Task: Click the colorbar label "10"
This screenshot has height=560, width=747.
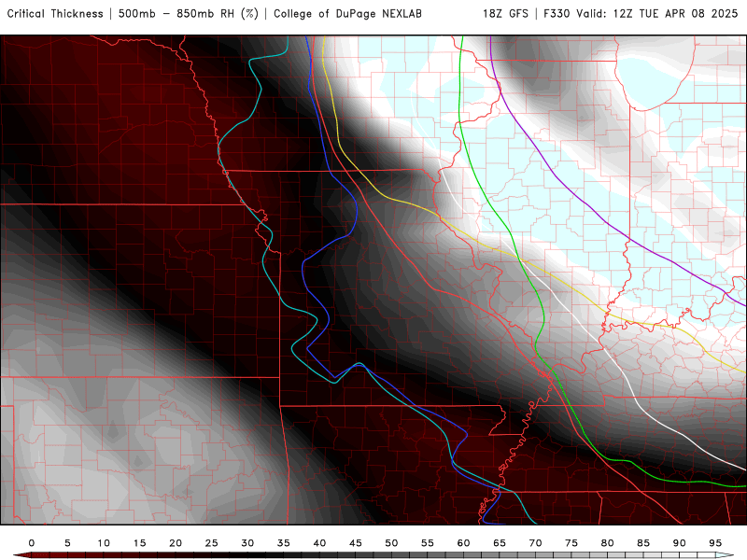Action: click(104, 543)
